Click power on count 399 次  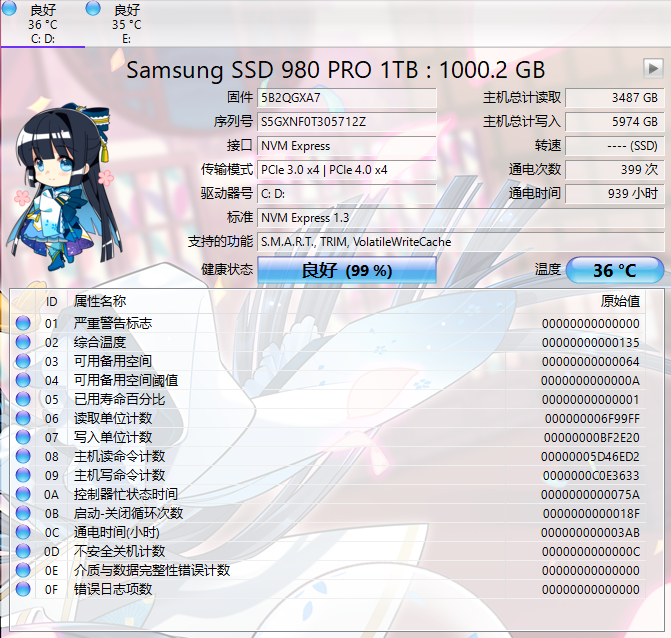[x=615, y=170]
